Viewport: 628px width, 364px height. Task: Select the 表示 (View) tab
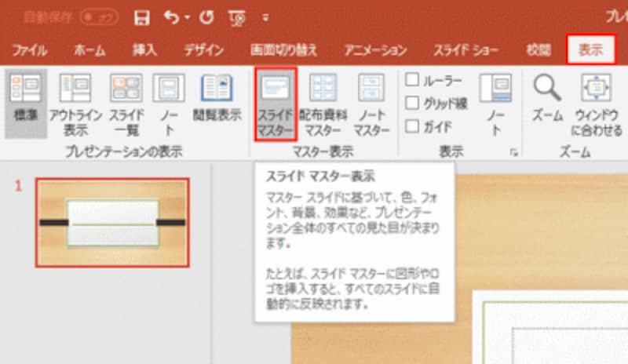tap(591, 49)
